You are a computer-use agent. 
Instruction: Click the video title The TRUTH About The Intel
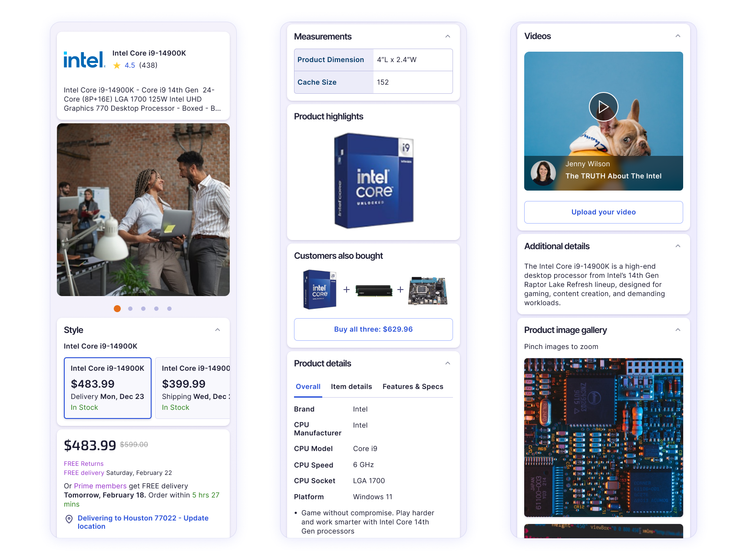click(613, 176)
